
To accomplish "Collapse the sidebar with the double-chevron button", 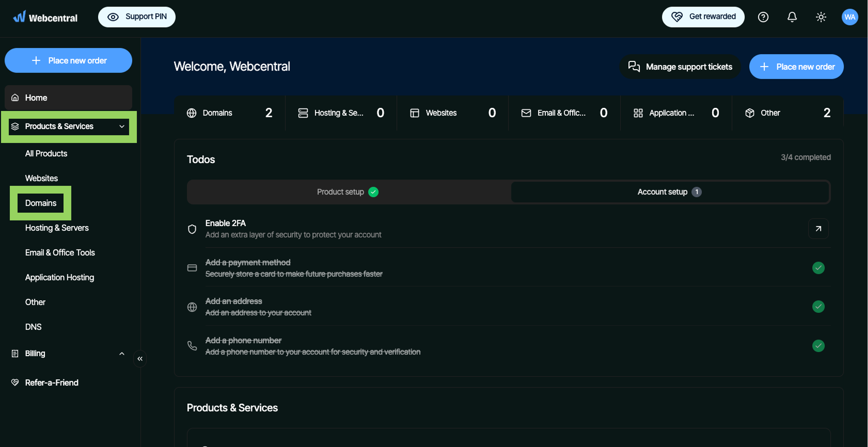I will 140,359.
